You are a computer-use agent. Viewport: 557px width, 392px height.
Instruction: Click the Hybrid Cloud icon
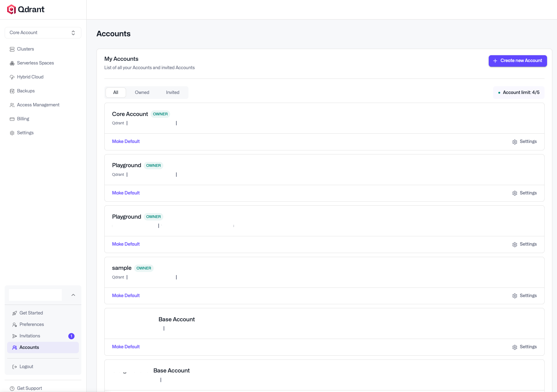coord(12,77)
